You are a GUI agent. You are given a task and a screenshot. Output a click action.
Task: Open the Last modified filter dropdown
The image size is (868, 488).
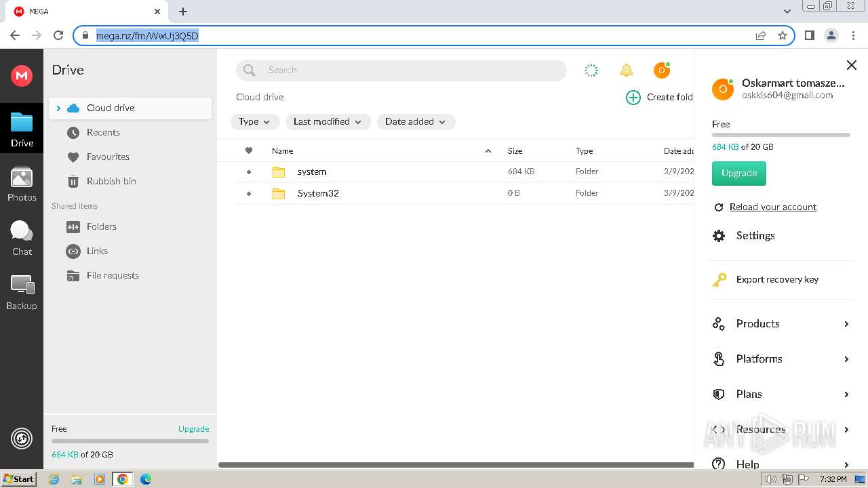tap(328, 121)
